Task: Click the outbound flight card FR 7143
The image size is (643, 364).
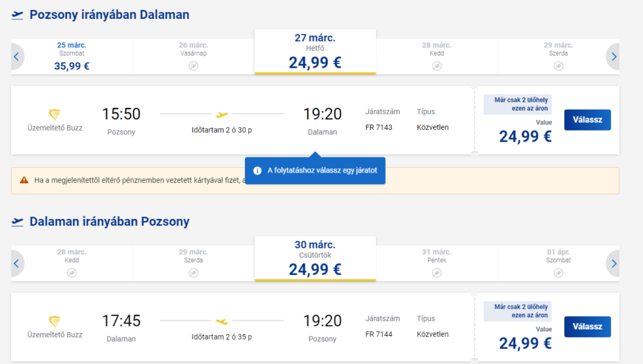Action: [315, 120]
